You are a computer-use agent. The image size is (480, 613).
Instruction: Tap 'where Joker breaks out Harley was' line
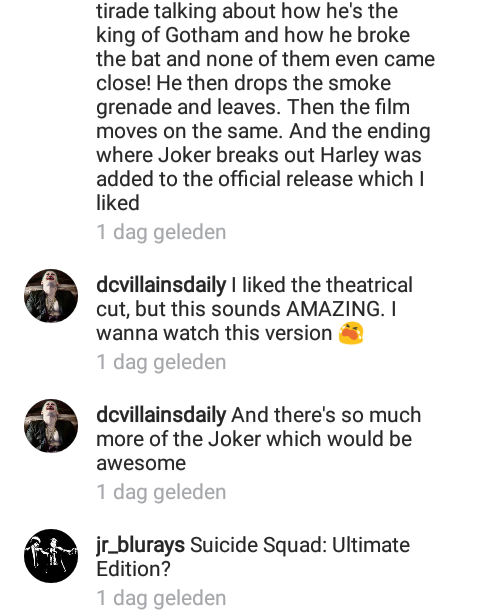pyautogui.click(x=259, y=155)
